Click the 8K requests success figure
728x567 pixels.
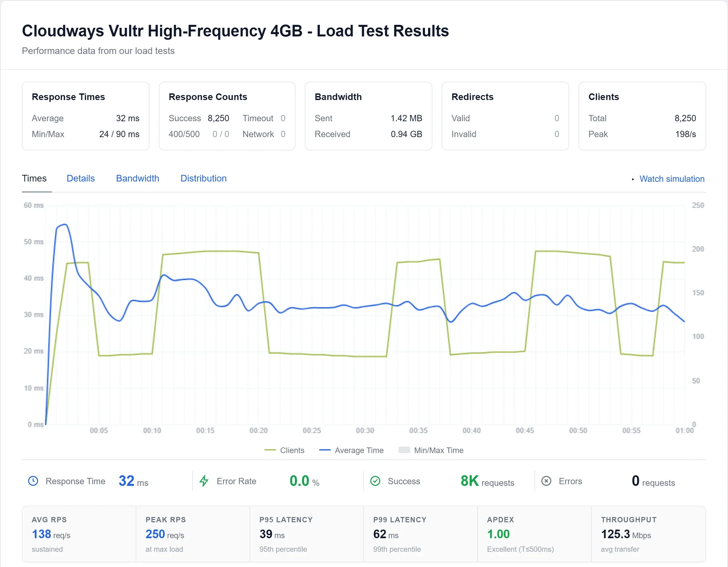point(487,481)
